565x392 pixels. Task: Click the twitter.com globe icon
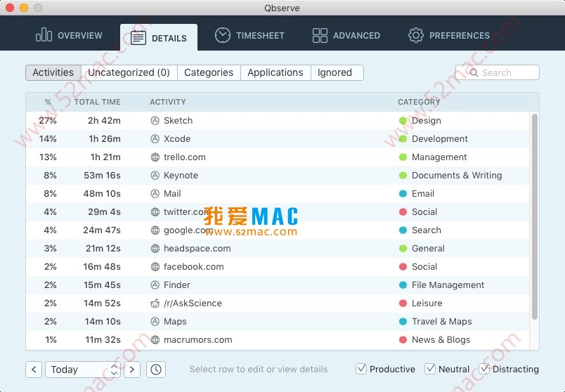[x=155, y=212]
